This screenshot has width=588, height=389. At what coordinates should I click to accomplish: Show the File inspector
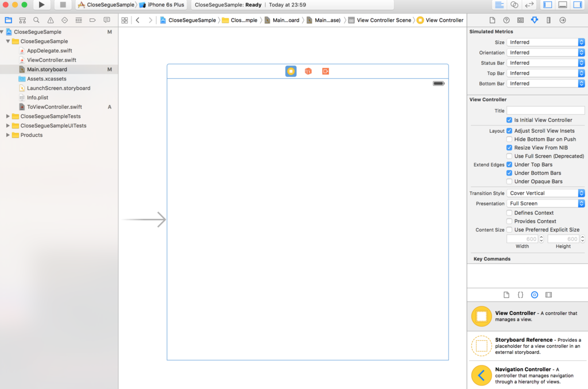tap(492, 20)
